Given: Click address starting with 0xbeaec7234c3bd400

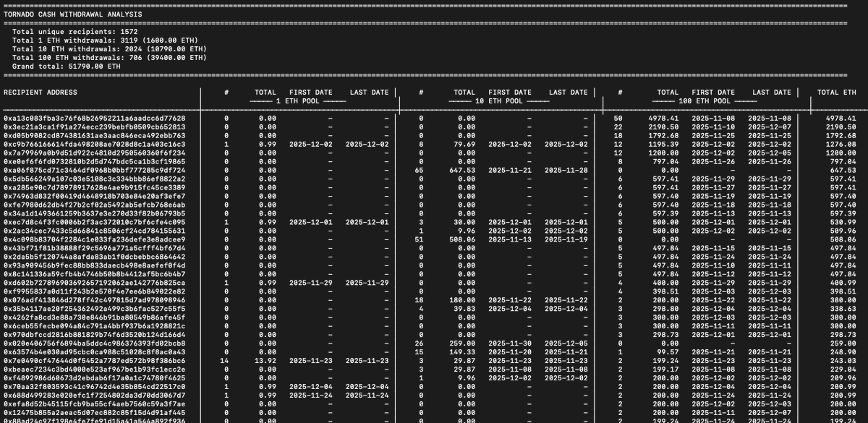Looking at the screenshot, I should tap(95, 370).
